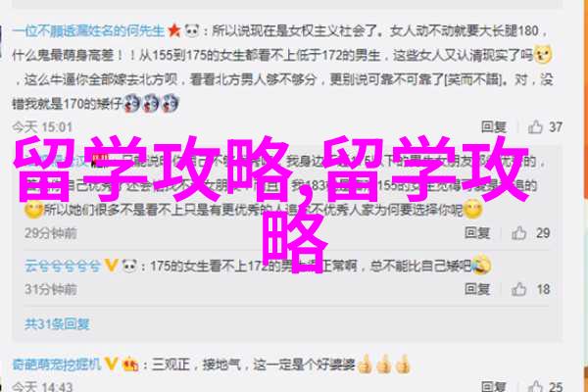The image size is (588, 392).
Task: Open profile of user 云兮兮兮兮兮
Action: point(63,266)
